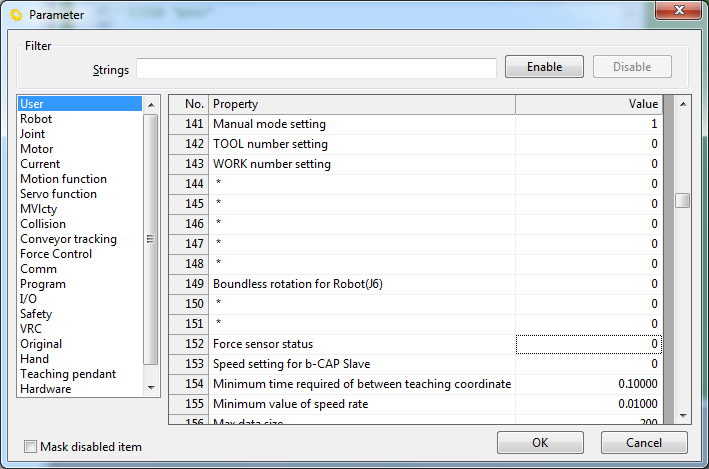Viewport: 709px width, 469px height.
Task: Enable the Mask disabled item checkbox
Action: point(31,447)
